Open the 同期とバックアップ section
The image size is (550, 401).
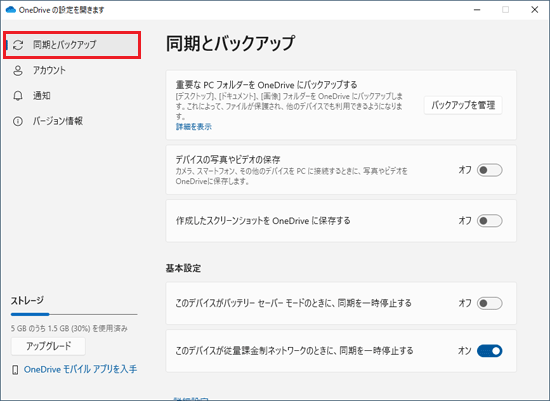(x=72, y=45)
